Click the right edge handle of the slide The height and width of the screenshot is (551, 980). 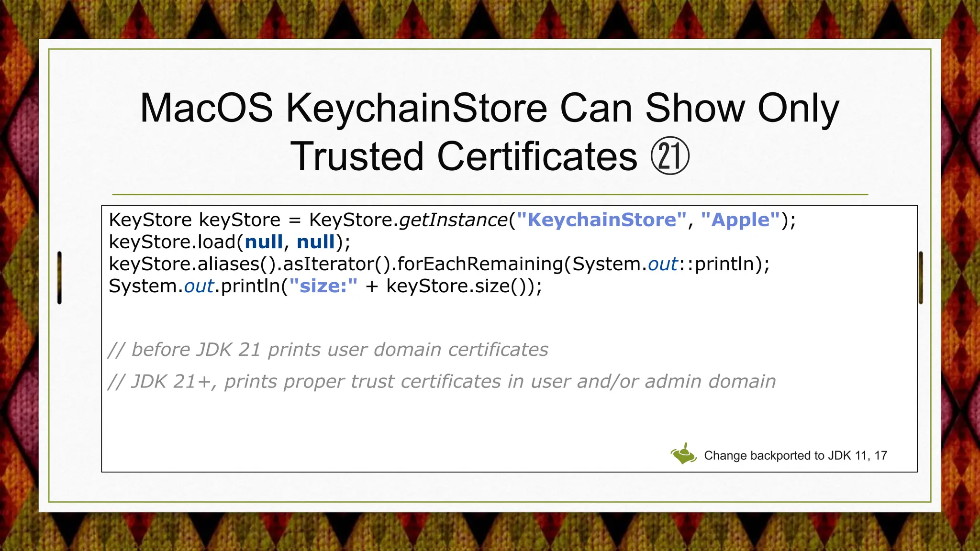pyautogui.click(x=921, y=277)
